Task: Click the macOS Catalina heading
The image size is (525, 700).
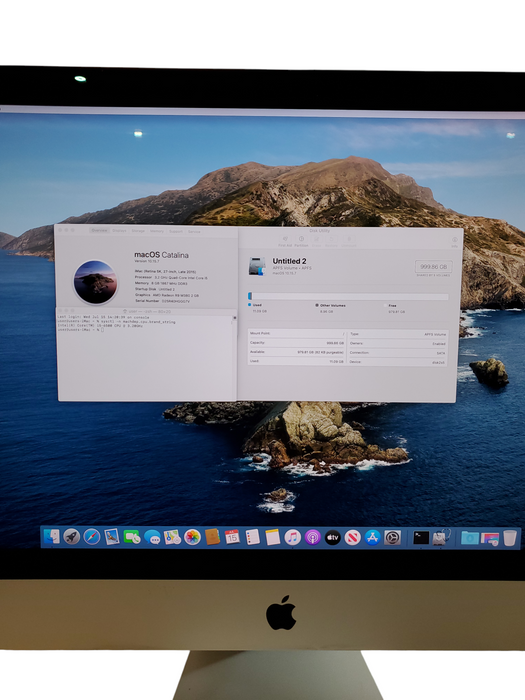Action: pyautogui.click(x=162, y=255)
